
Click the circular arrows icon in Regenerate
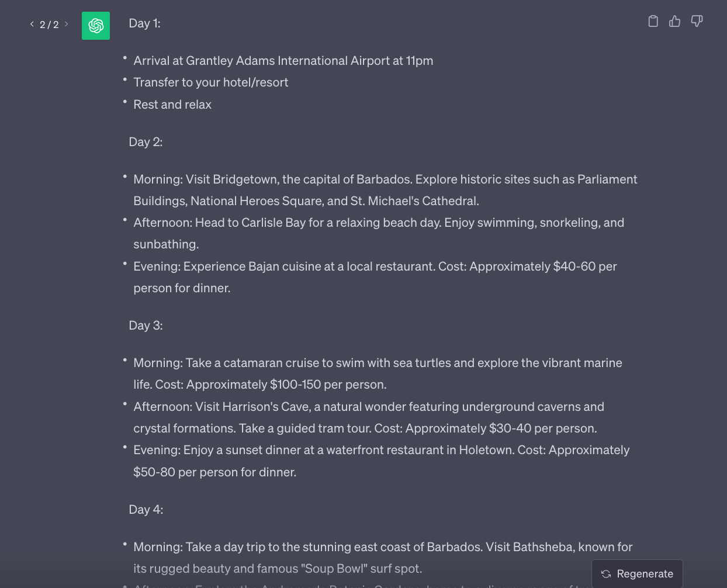[x=606, y=574]
